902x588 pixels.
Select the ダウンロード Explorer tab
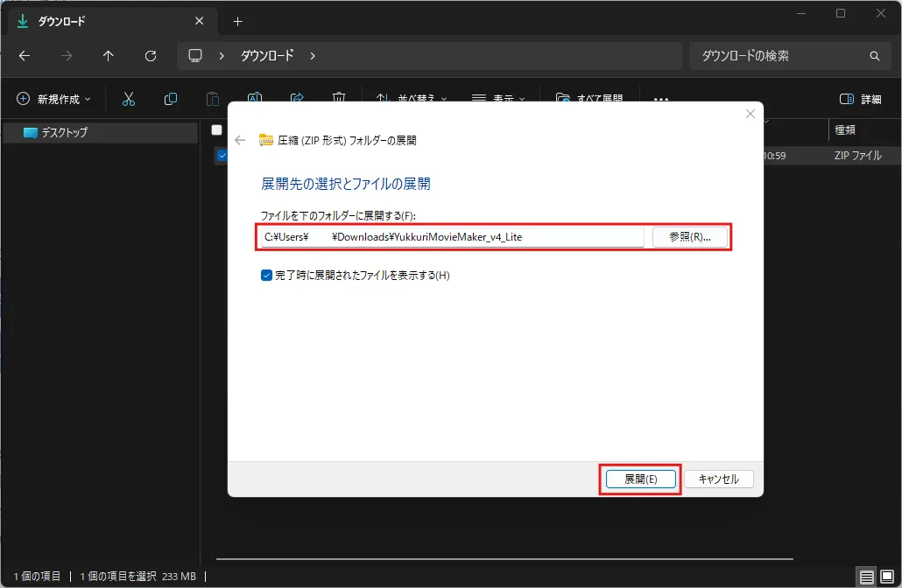pyautogui.click(x=113, y=21)
